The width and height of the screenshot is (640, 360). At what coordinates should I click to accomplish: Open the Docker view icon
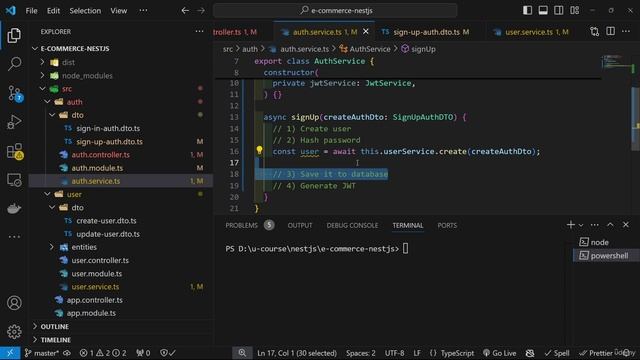pyautogui.click(x=14, y=208)
